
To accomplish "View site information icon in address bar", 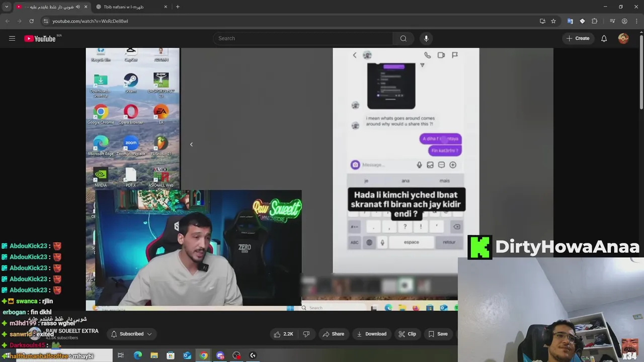I will [46, 21].
